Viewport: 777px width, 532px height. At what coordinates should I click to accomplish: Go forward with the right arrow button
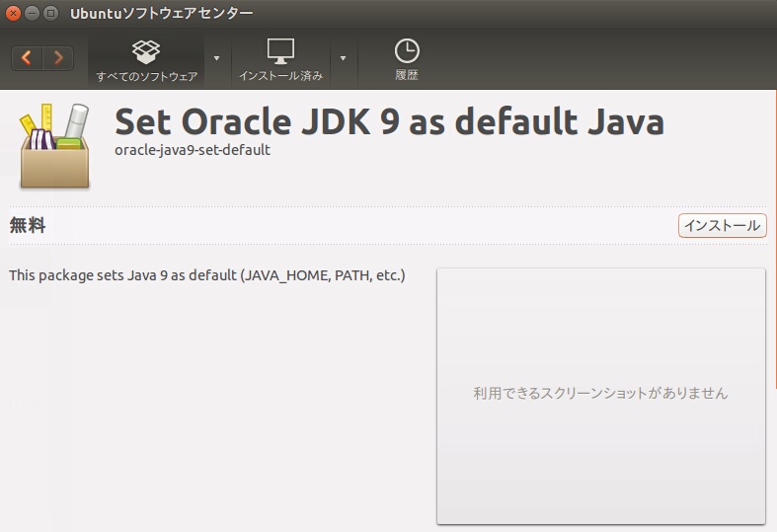click(58, 58)
